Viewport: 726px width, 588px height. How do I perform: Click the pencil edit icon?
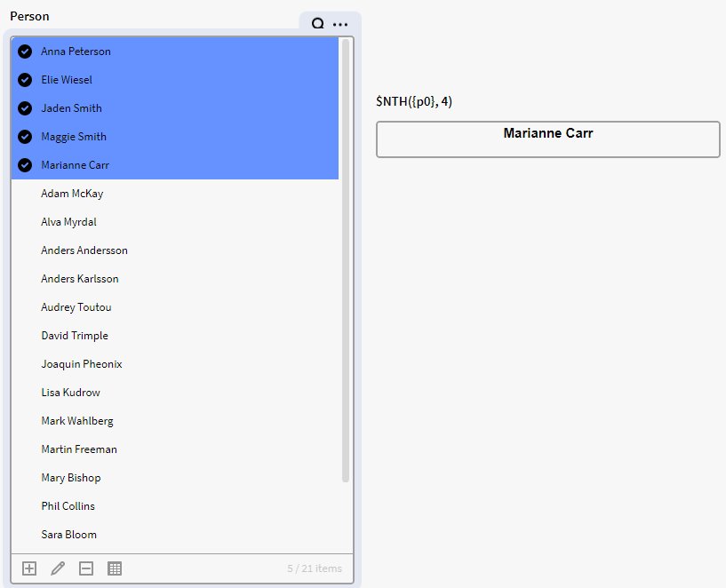58,568
